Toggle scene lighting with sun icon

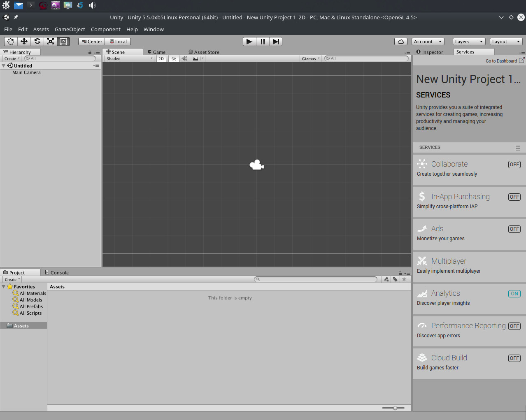click(174, 58)
